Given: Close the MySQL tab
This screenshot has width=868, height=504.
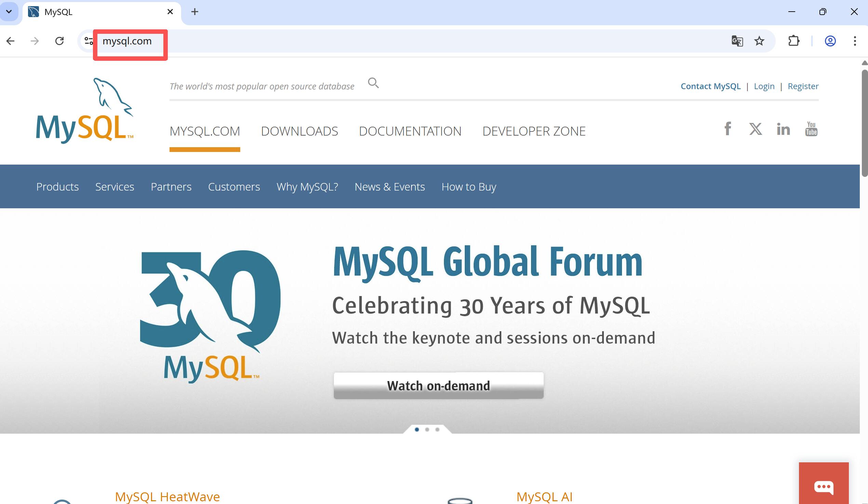Looking at the screenshot, I should pos(170,12).
